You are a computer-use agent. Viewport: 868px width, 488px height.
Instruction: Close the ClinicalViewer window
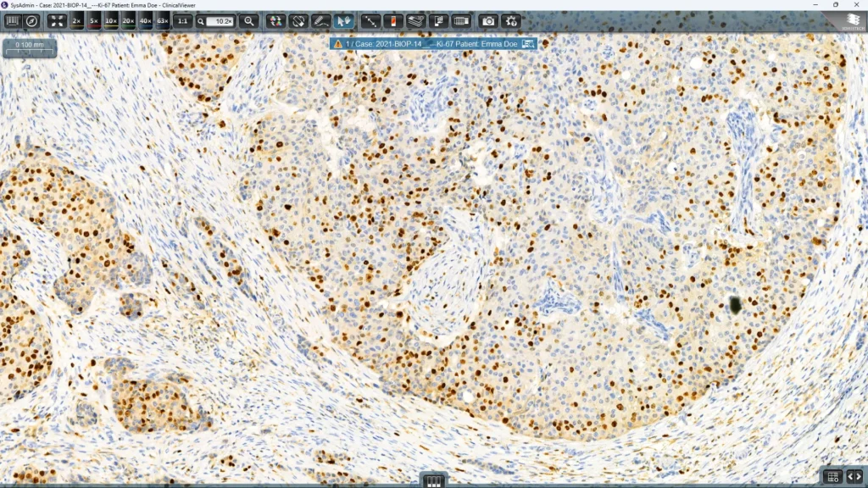[857, 5]
